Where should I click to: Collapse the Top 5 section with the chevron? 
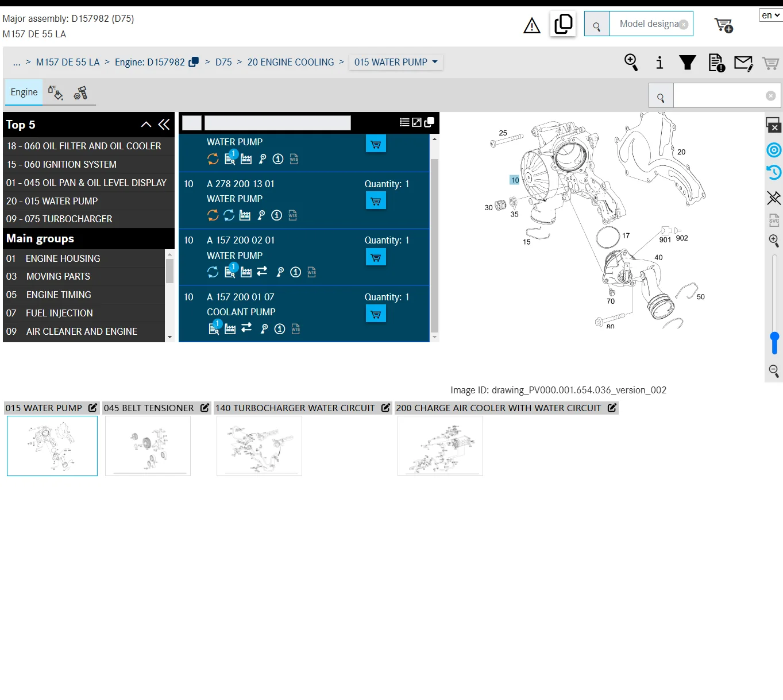(146, 124)
